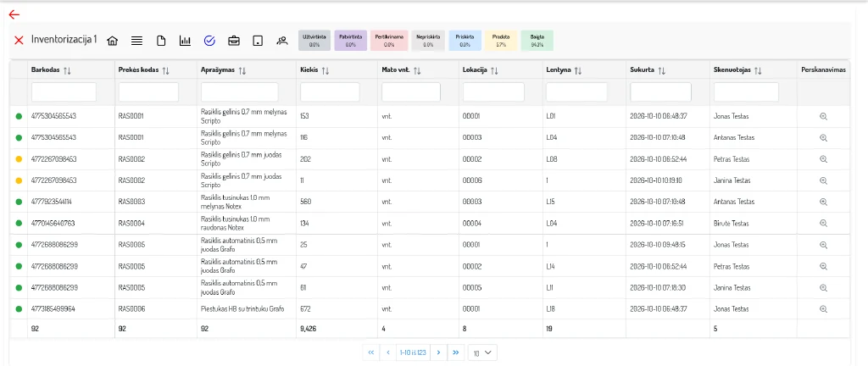Sort by the Sukurta column
This screenshot has height=366, width=868.
click(x=661, y=70)
